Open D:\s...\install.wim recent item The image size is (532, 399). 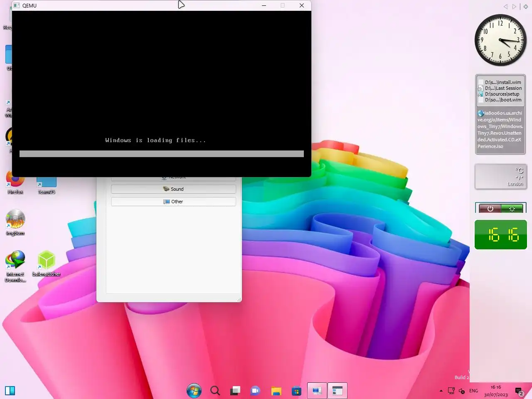point(500,82)
